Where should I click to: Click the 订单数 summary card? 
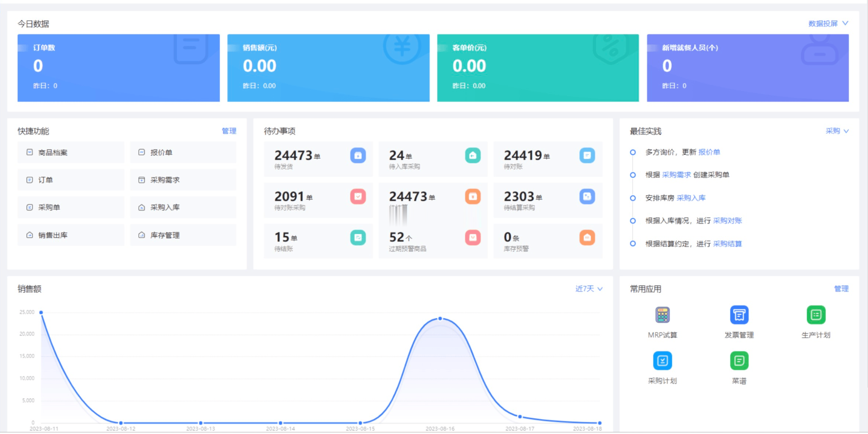pyautogui.click(x=119, y=68)
